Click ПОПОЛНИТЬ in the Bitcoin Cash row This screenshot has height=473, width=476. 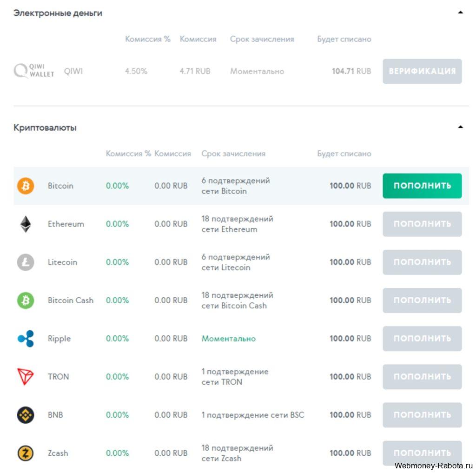click(422, 300)
